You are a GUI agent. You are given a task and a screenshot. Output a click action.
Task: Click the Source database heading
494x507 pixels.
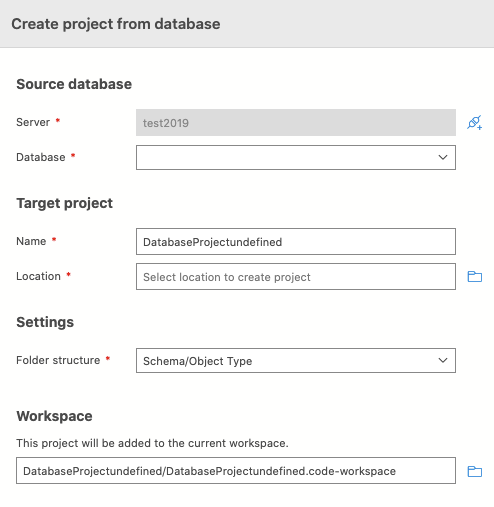click(x=74, y=84)
